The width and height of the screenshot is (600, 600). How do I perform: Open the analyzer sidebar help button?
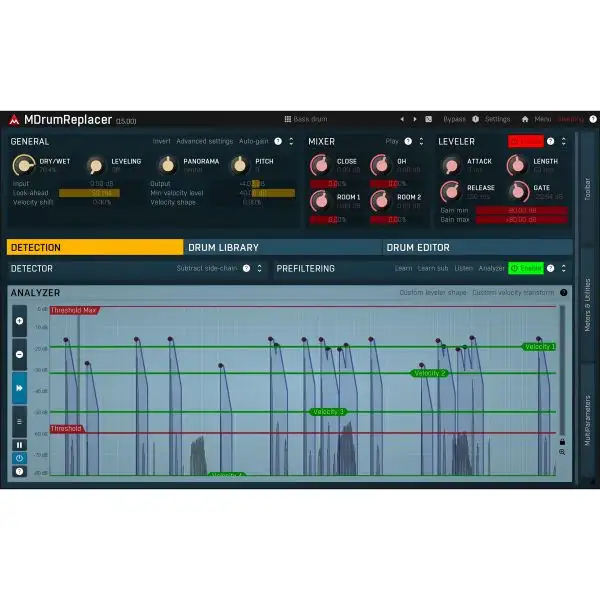tap(20, 471)
